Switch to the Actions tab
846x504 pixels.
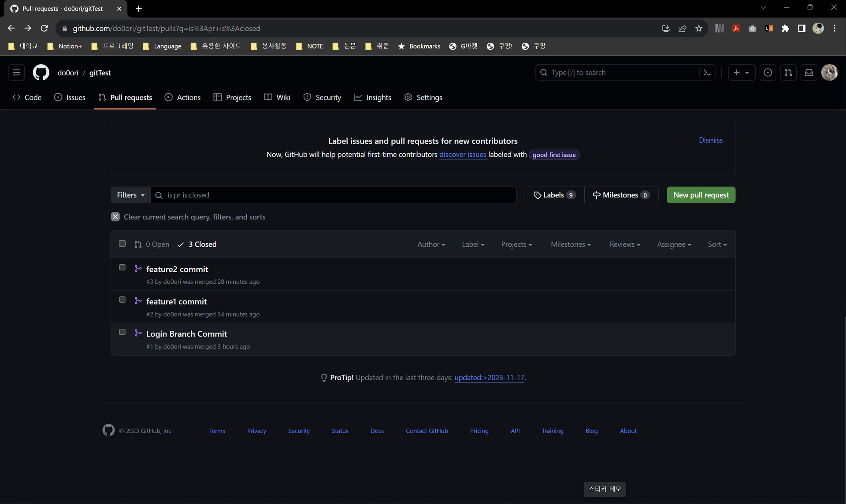[x=182, y=97]
